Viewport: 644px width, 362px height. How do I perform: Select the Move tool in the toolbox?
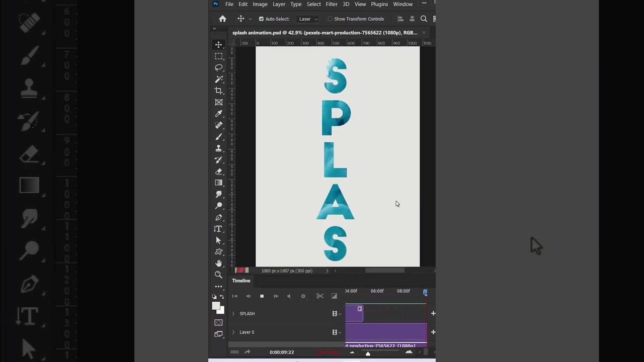(218, 45)
